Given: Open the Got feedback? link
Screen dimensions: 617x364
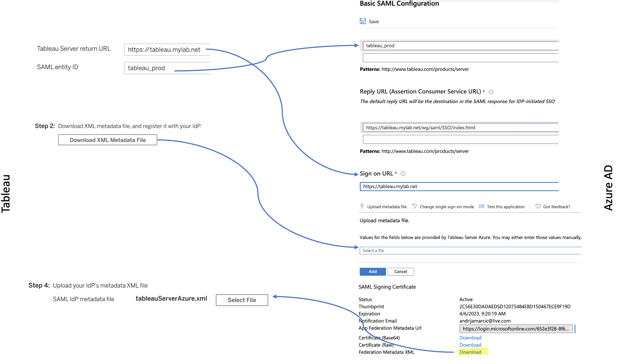Looking at the screenshot, I should pos(556,207).
